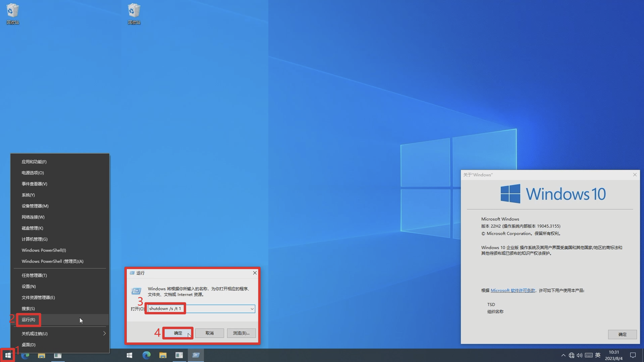Open 任务管理器(T) from the context menu

coord(60,275)
